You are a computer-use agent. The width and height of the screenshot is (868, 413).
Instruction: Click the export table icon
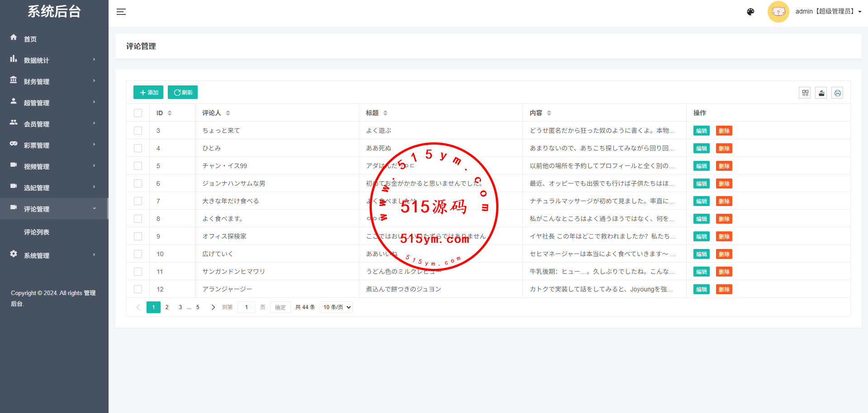coord(821,93)
